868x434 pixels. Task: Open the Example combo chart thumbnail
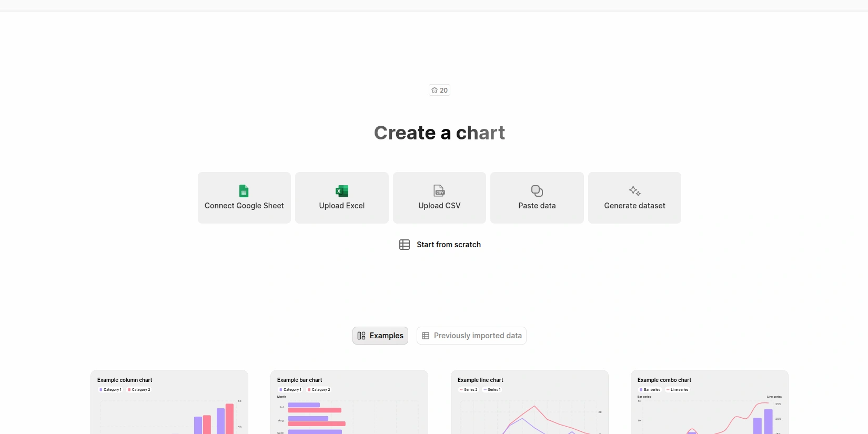coord(709,402)
